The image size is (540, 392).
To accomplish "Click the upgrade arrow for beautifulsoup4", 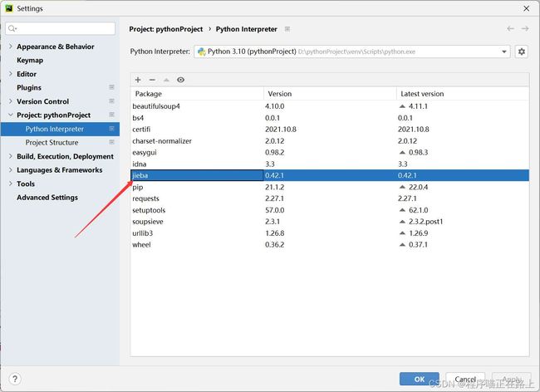I will coord(402,106).
